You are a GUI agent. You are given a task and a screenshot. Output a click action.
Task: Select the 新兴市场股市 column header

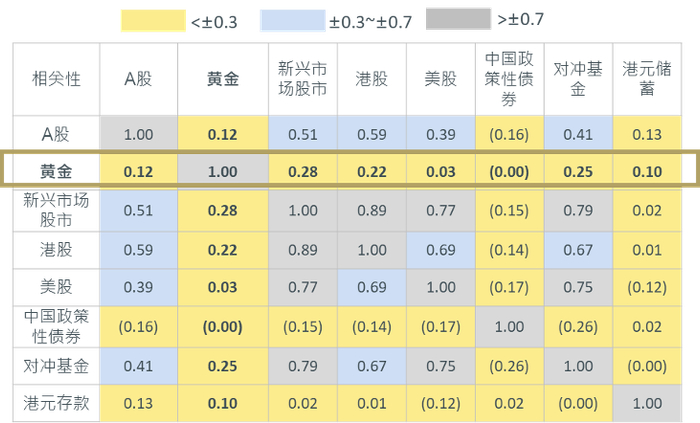click(x=301, y=78)
